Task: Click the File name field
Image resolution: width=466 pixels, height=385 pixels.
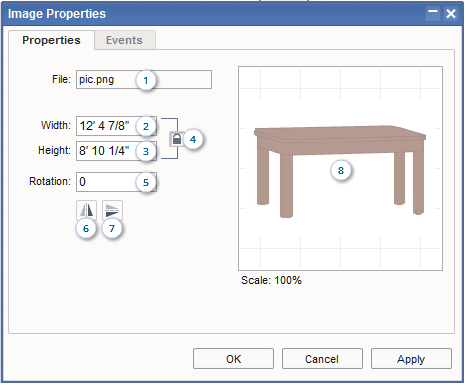Action: click(144, 80)
